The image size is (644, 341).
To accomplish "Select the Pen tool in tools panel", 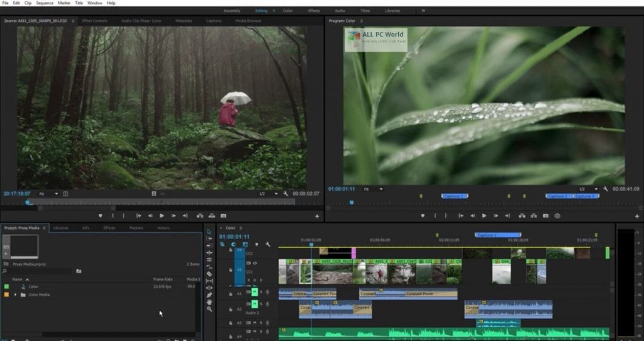I will 209,294.
